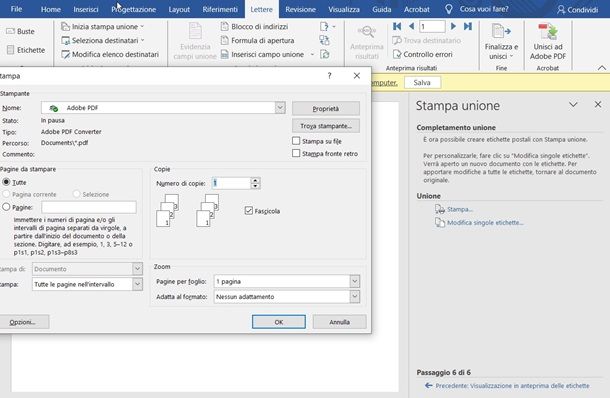Click Annulla to cancel printing

[339, 322]
